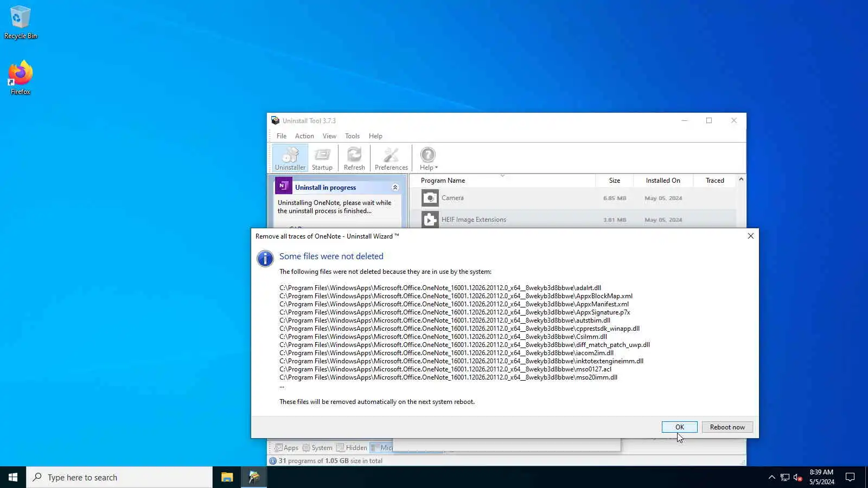
Task: Click the inktotextengineimm.dll file path line
Action: click(x=462, y=361)
